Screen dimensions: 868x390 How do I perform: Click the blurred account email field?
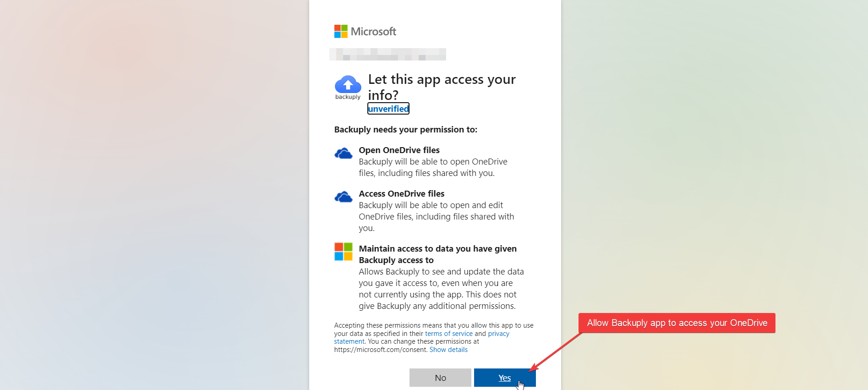pos(388,54)
